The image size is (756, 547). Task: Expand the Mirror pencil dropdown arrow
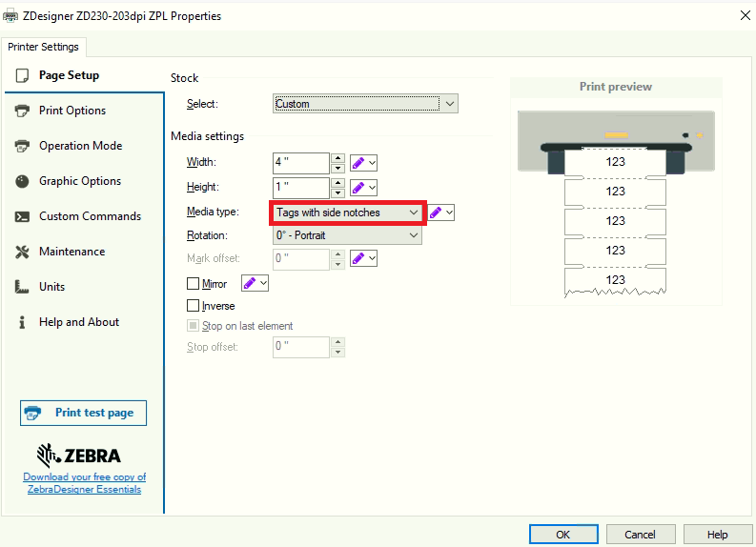pyautogui.click(x=263, y=283)
